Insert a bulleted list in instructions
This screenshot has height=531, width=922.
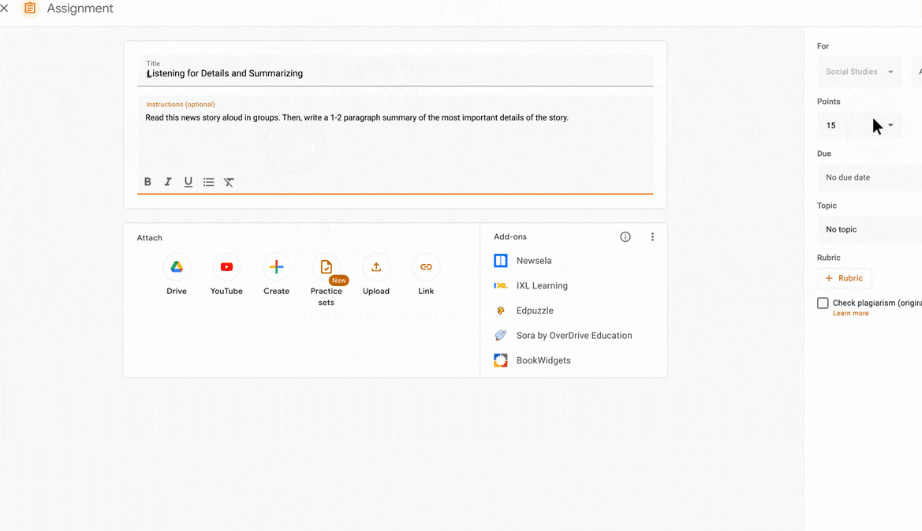[x=208, y=182]
